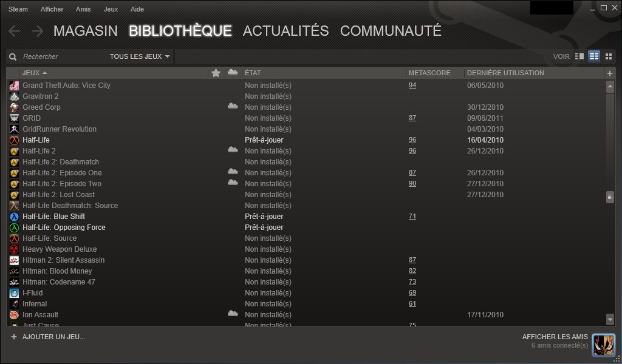Click Half-Life 2 cloud sync icon
This screenshot has height=364, width=622.
click(x=233, y=149)
